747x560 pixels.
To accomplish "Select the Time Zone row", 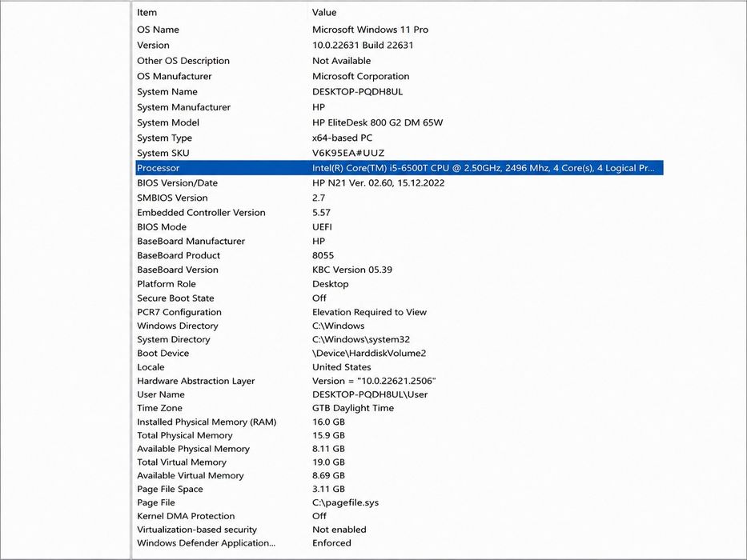I will point(400,408).
